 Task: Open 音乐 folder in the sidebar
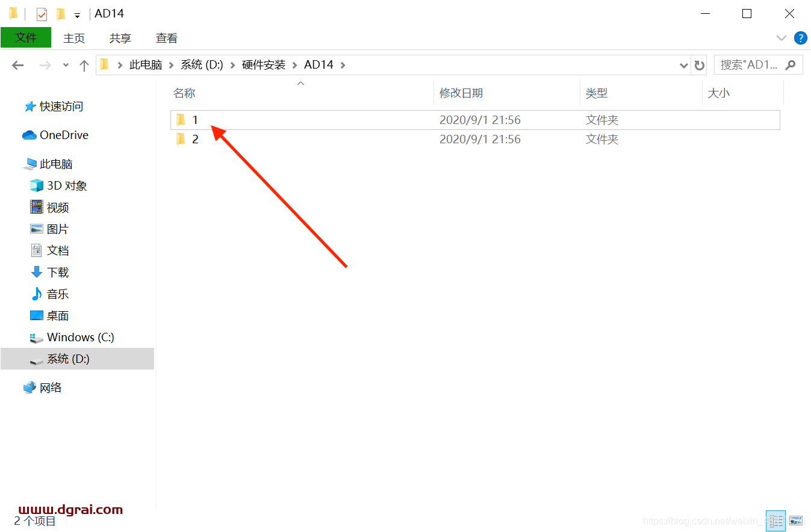[x=58, y=294]
